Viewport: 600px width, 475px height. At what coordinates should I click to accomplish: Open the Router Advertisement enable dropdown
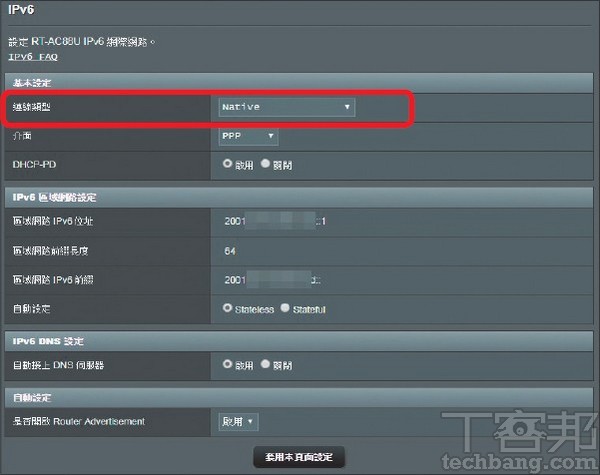[238, 422]
